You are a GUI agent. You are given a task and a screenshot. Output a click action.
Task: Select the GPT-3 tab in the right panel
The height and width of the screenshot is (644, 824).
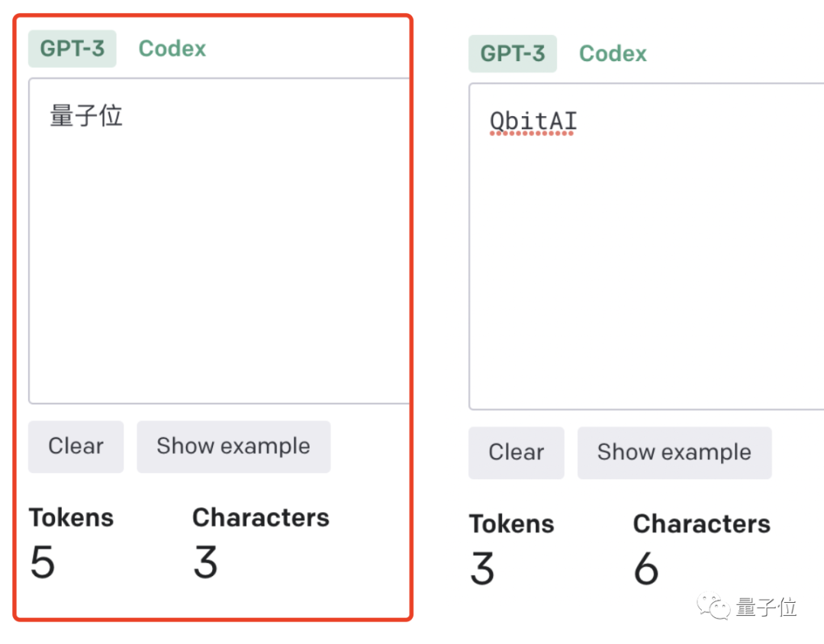[513, 54]
